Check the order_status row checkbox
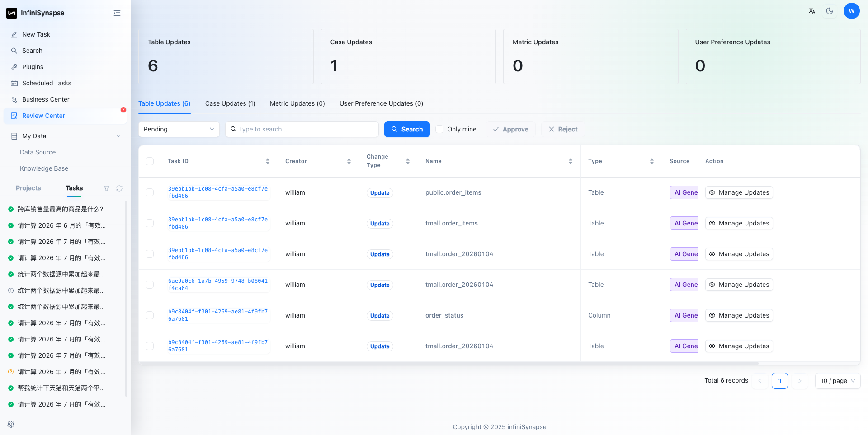 (x=150, y=315)
